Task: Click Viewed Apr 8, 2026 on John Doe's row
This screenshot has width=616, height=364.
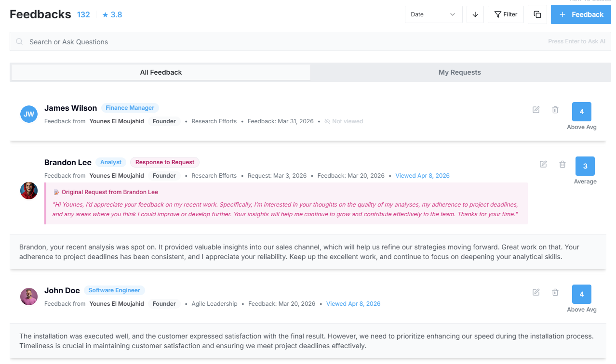Action: pos(353,304)
